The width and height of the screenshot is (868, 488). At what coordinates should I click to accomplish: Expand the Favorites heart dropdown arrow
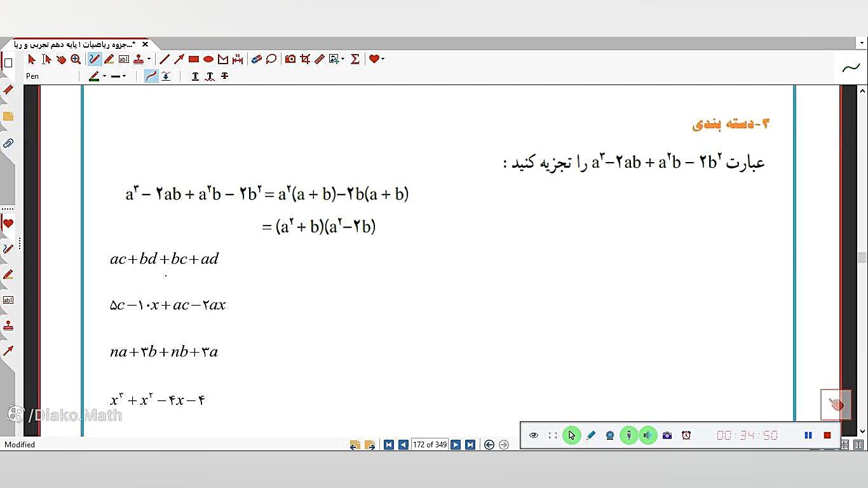click(x=383, y=59)
